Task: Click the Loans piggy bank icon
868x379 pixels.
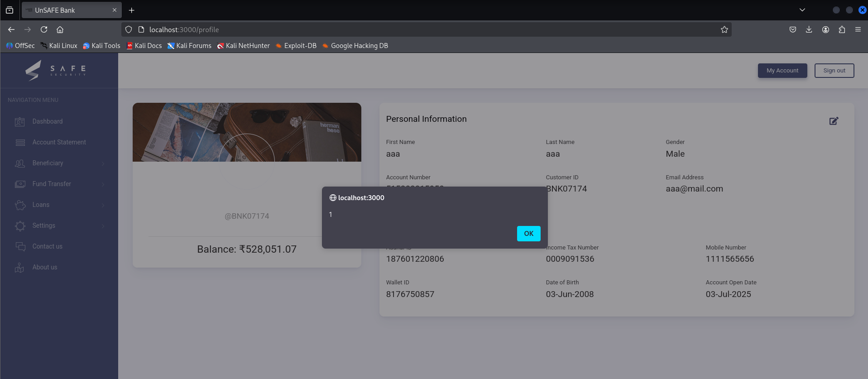Action: tap(20, 205)
